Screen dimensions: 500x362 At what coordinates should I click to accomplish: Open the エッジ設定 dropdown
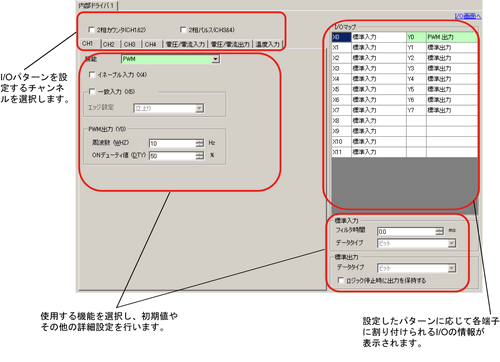[x=199, y=108]
